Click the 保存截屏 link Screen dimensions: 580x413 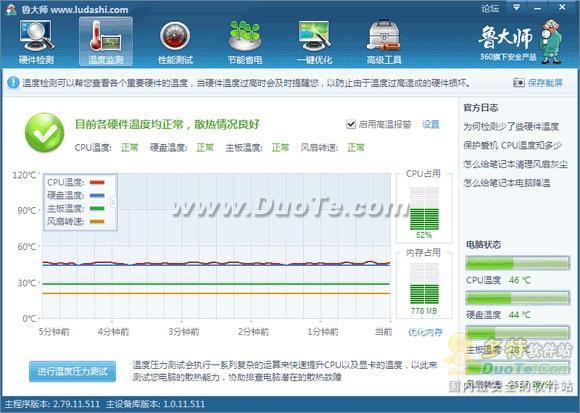coord(545,83)
